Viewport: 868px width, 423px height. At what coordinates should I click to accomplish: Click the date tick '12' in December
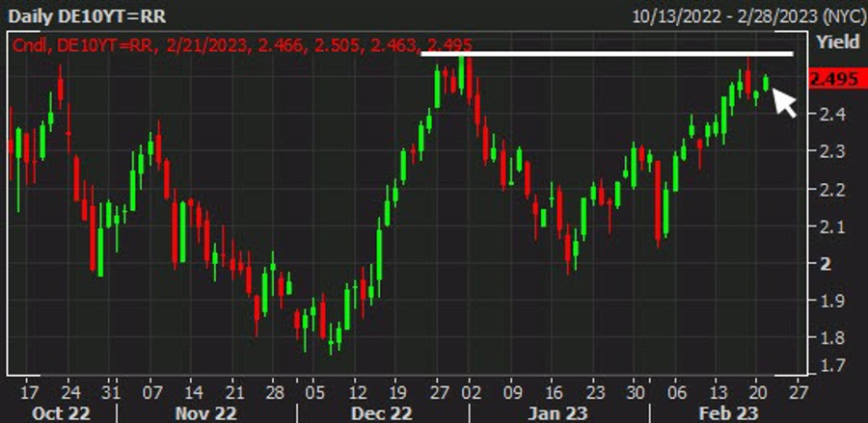pyautogui.click(x=357, y=393)
